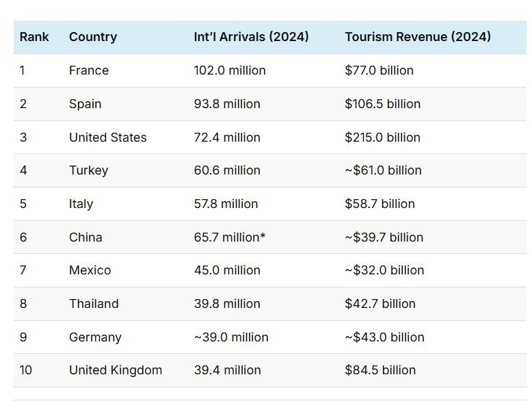Select Germany's ~39.0 million arrivals cell
Screen dimensions: 532x401
[231, 337]
